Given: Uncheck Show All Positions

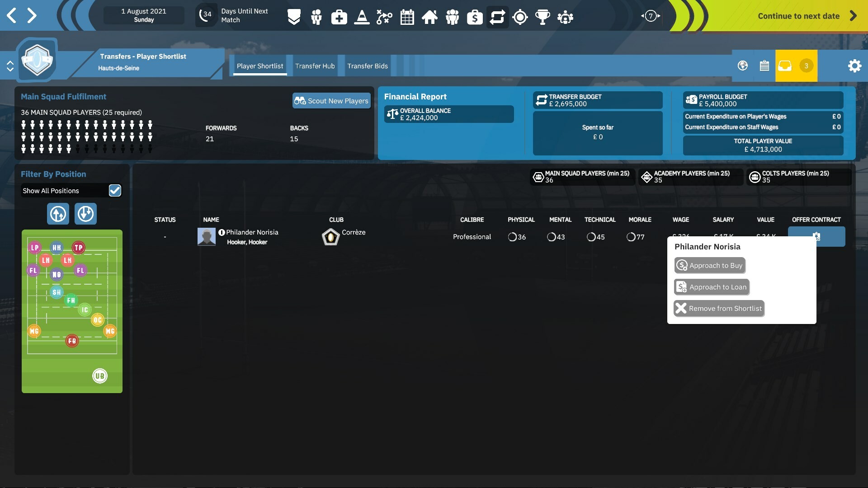Looking at the screenshot, I should pyautogui.click(x=115, y=191).
